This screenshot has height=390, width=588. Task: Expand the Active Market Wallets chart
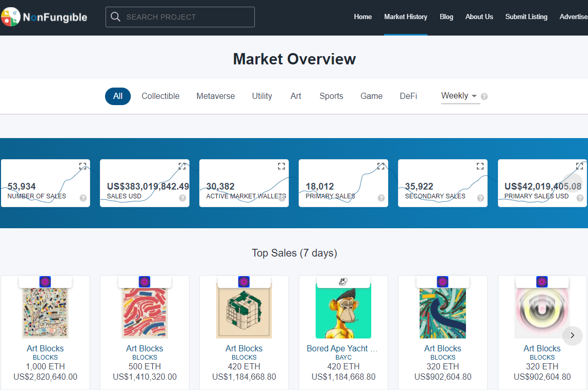[x=281, y=166]
